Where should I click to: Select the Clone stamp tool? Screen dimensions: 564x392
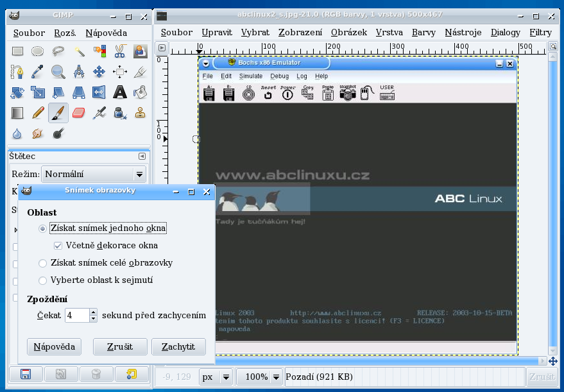141,113
